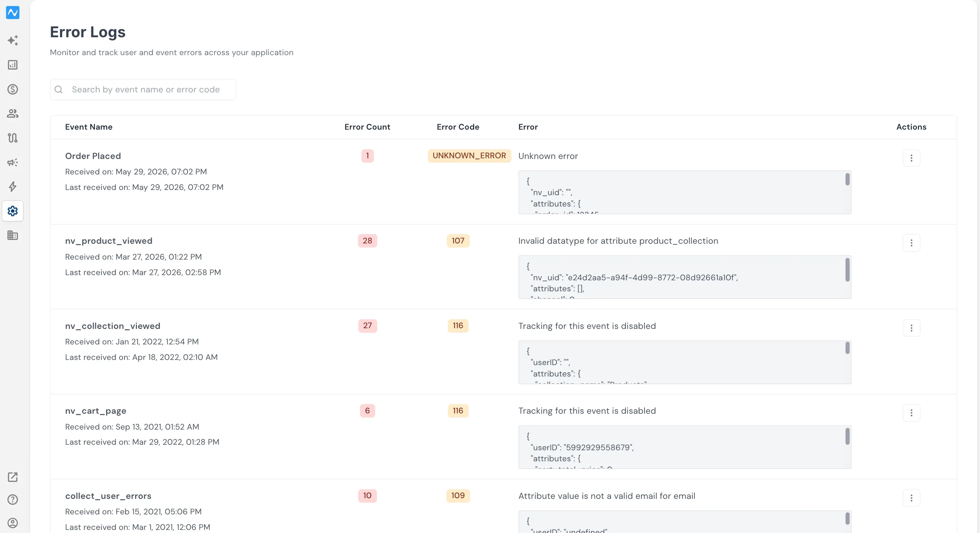Image resolution: width=980 pixels, height=533 pixels.
Task: Click the search by event name field
Action: coord(143,90)
